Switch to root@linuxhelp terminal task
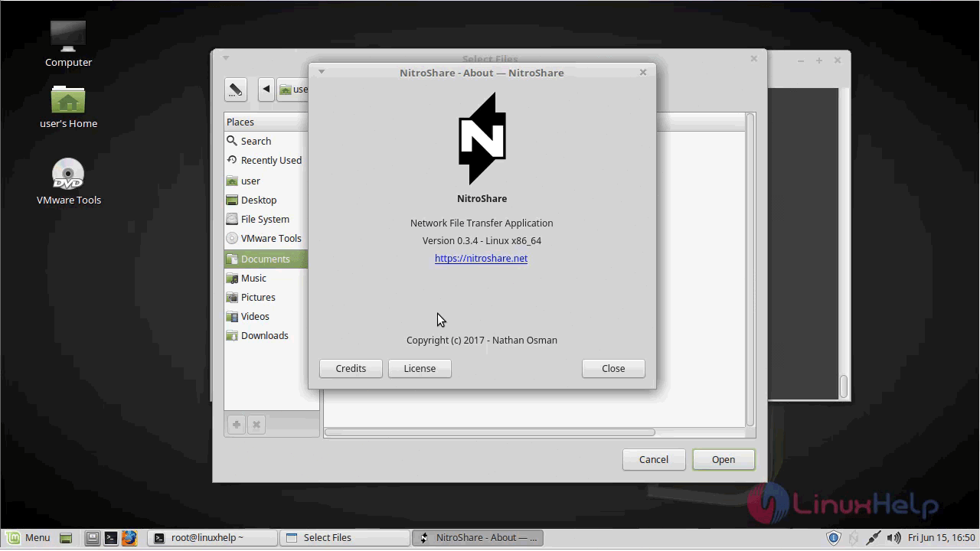This screenshot has width=980, height=551. [x=212, y=538]
